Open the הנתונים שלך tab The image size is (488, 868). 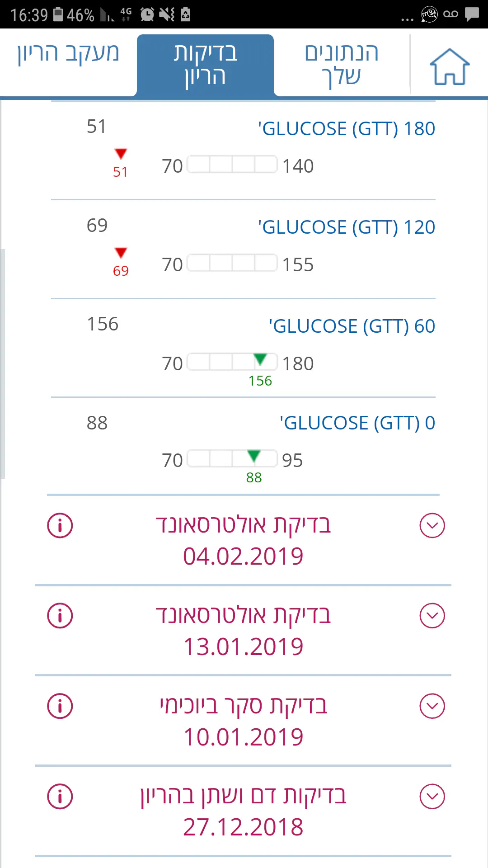click(341, 65)
